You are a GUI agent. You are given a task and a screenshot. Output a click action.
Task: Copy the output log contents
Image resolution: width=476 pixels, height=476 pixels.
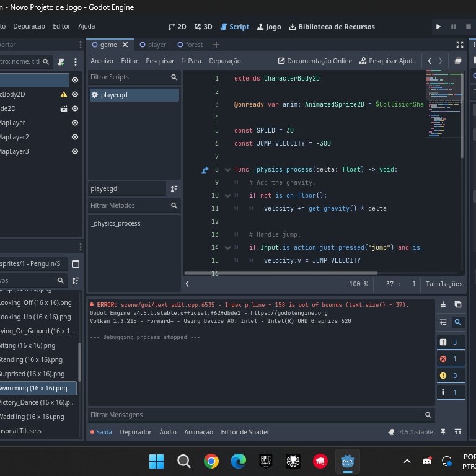coord(458,304)
